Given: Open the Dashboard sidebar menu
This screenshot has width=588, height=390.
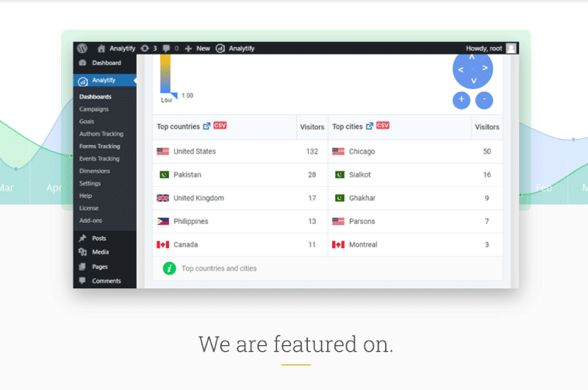Looking at the screenshot, I should pyautogui.click(x=104, y=63).
